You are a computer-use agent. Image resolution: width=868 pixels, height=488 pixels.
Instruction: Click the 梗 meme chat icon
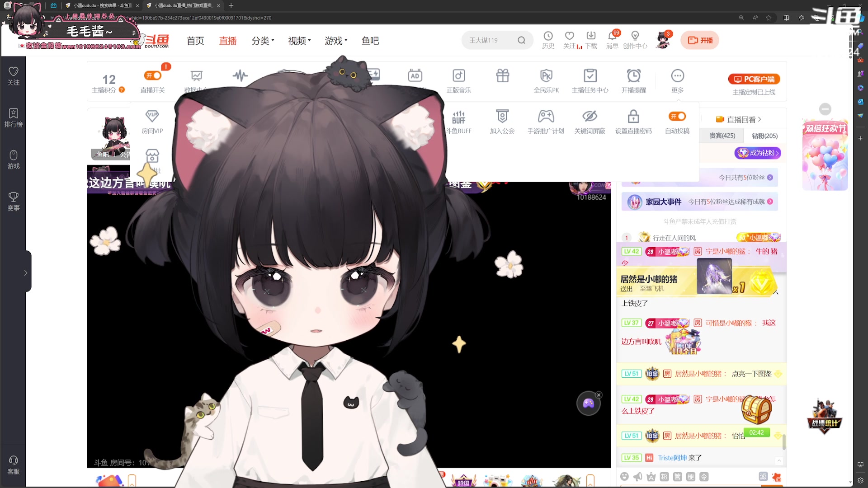pos(691,476)
